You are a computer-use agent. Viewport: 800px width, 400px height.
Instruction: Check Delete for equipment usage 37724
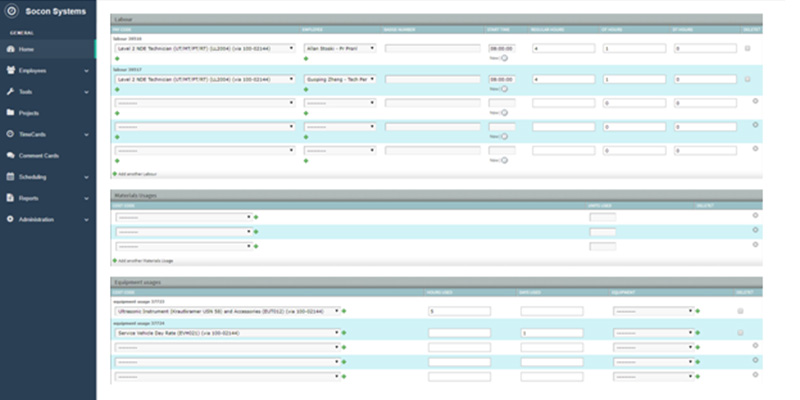(x=740, y=333)
